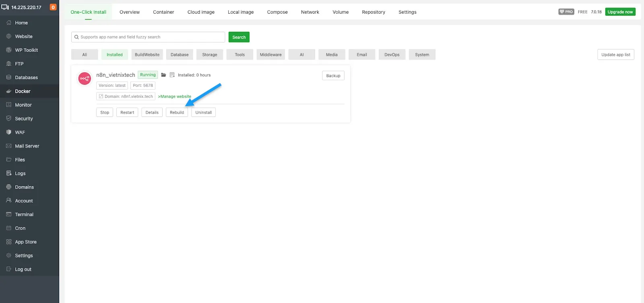Screen dimensions: 644x303
Task: Click the green Search button
Action: 239,37
